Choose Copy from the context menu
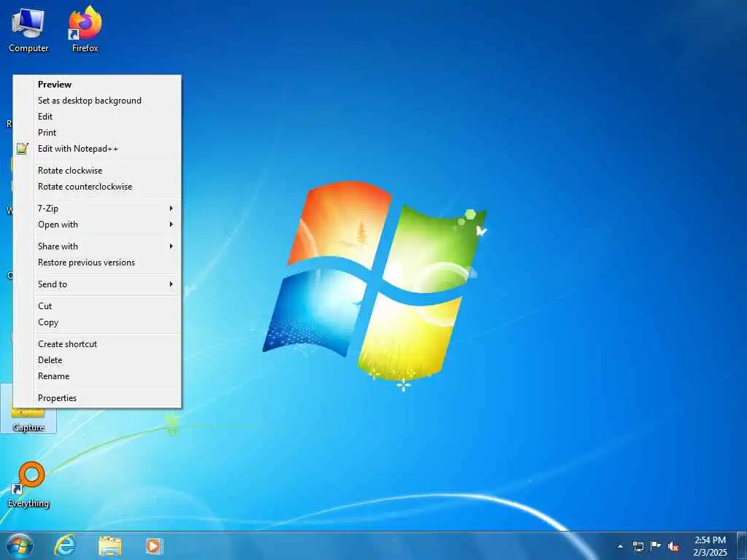This screenshot has height=560, width=747. coord(97,322)
